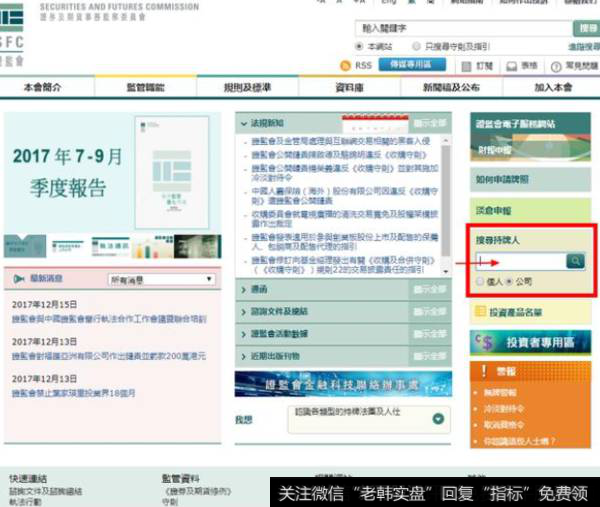Open the 證監會金融科技聯絡辦事處 banner
The width and height of the screenshot is (600, 507).
(343, 384)
